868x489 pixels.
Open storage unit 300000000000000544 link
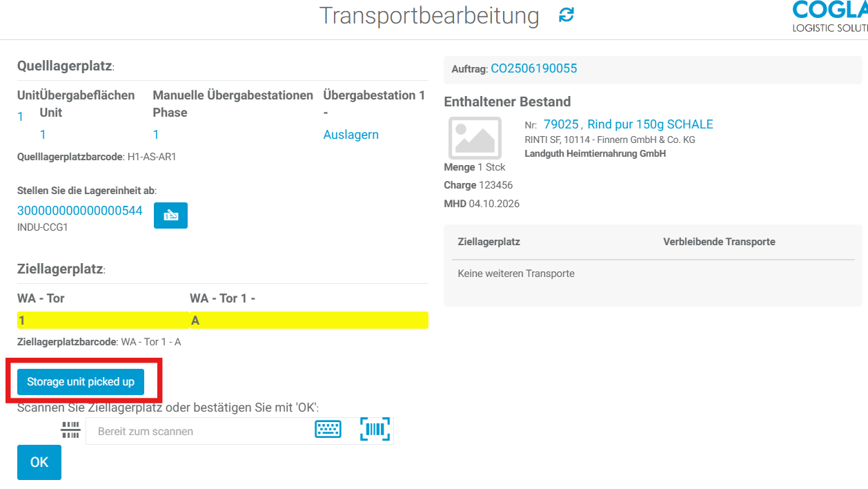coord(79,211)
